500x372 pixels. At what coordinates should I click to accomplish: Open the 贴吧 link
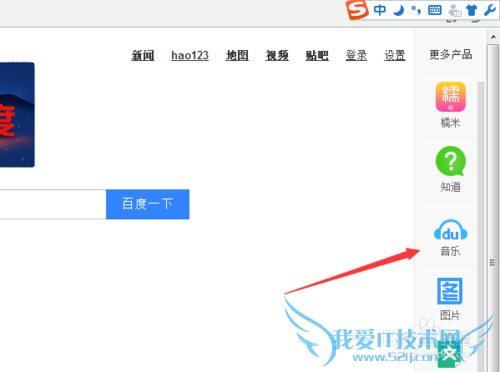pyautogui.click(x=317, y=55)
